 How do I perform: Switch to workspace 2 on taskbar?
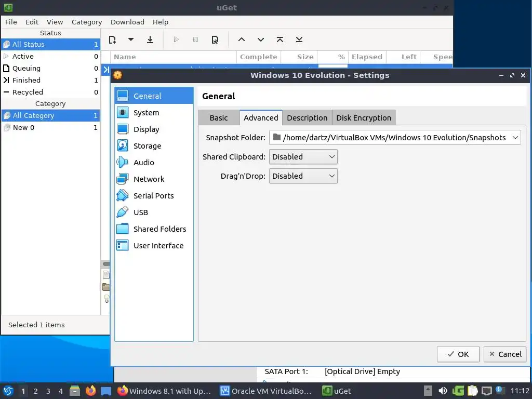pos(36,391)
